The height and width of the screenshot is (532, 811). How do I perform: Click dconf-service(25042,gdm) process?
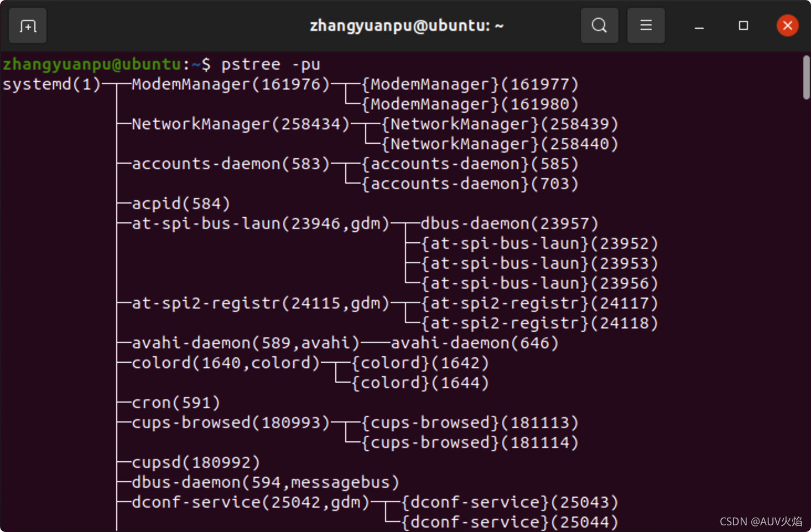251,502
